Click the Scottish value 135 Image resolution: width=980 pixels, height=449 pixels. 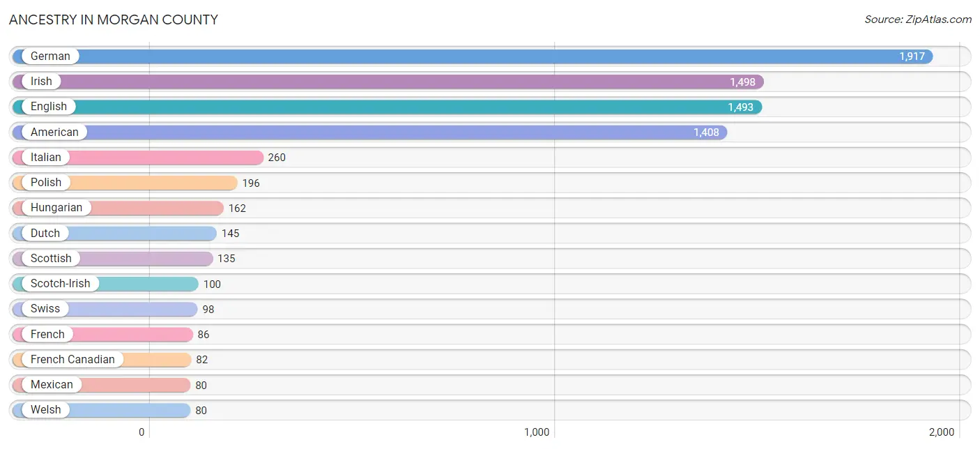227,259
